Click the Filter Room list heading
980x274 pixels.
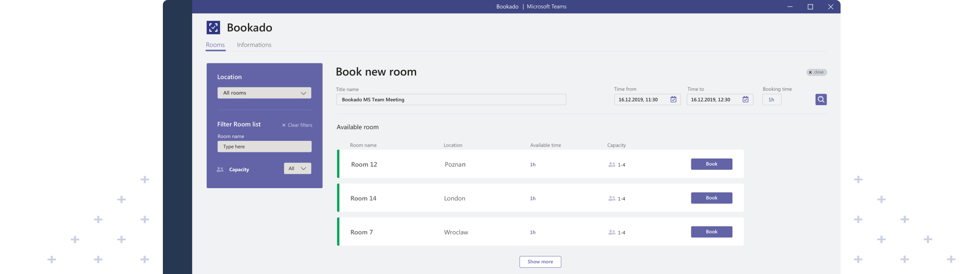[x=239, y=124]
